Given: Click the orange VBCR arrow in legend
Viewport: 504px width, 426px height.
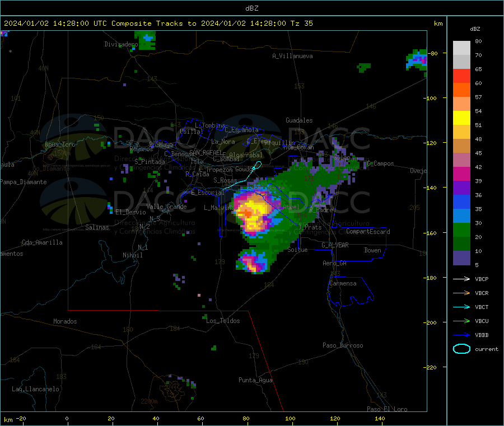Looking at the screenshot, I should click(x=461, y=293).
